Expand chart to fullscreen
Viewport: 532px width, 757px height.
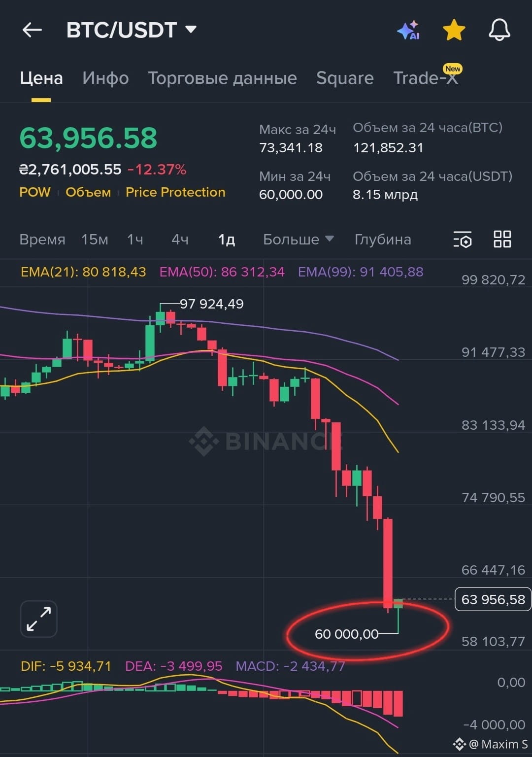tap(39, 619)
